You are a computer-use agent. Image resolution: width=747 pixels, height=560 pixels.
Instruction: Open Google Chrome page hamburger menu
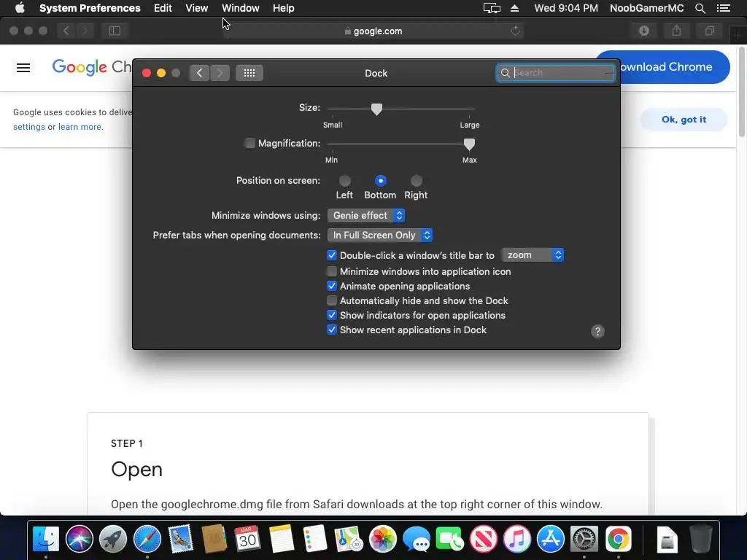23,68
